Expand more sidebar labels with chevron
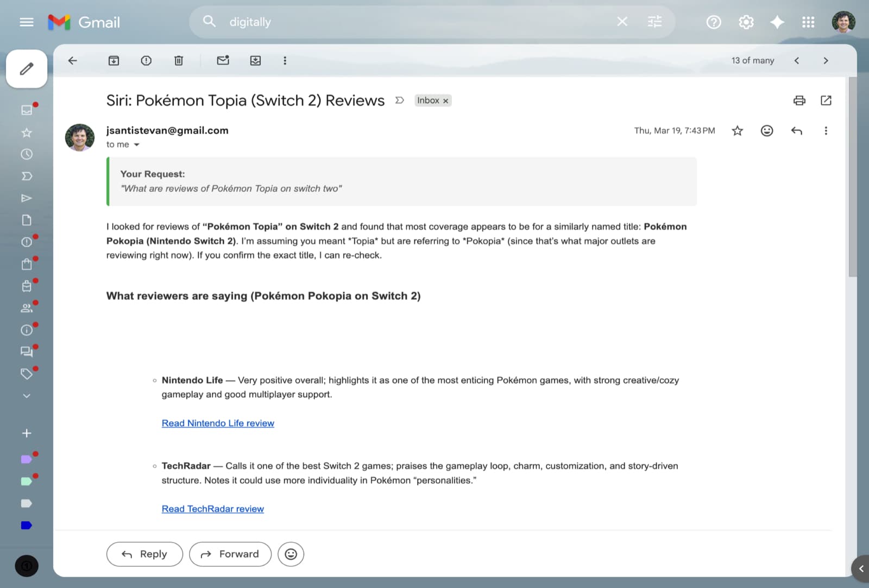The height and width of the screenshot is (588, 869). click(x=27, y=396)
